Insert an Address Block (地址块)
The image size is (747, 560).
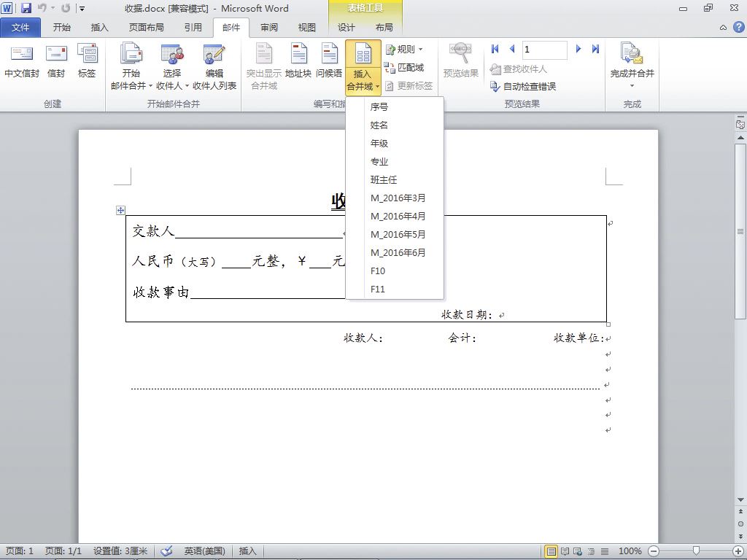298,61
